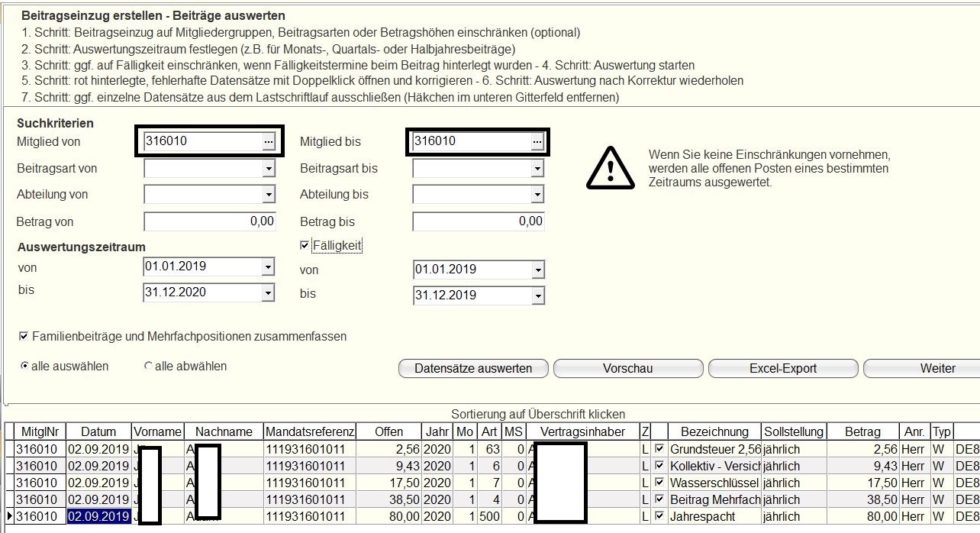Open the Vorschau preview button
This screenshot has height=533, width=980.
[x=627, y=368]
